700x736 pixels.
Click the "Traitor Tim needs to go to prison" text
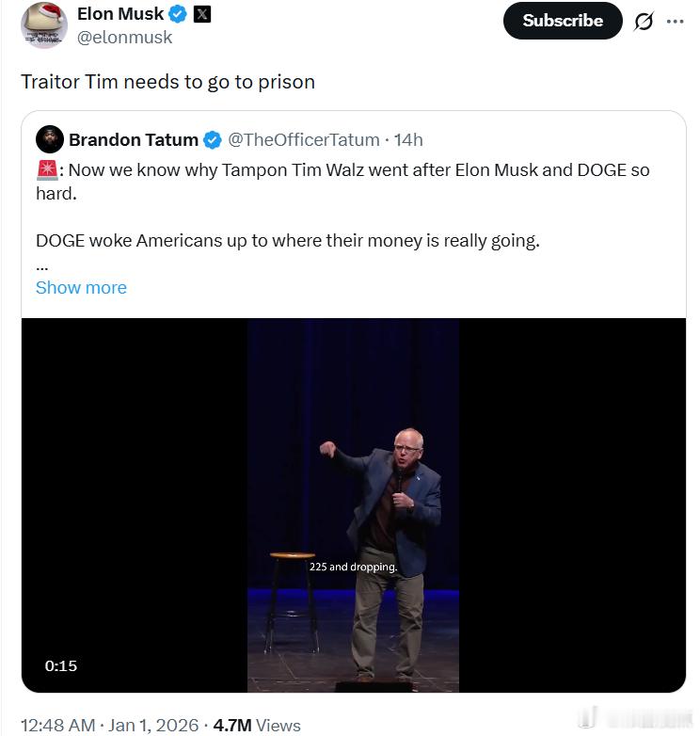(167, 82)
